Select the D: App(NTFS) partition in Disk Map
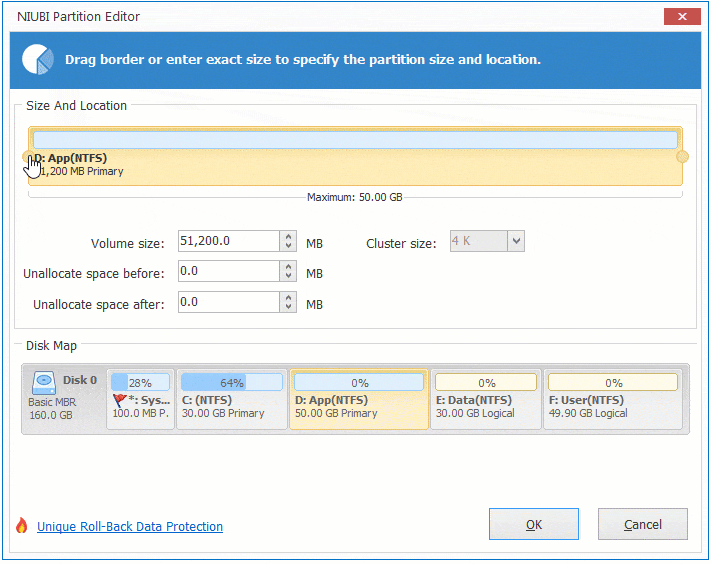 [x=359, y=399]
